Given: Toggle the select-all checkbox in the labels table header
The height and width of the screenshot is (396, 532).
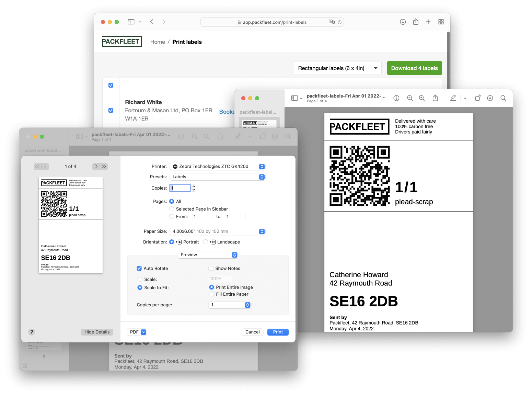Looking at the screenshot, I should 111,85.
